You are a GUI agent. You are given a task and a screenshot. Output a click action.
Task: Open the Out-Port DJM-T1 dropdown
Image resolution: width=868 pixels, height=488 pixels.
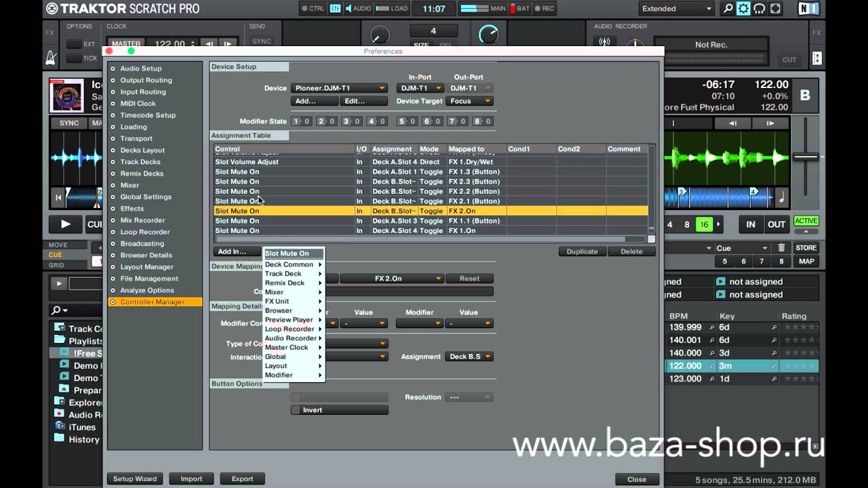(470, 88)
